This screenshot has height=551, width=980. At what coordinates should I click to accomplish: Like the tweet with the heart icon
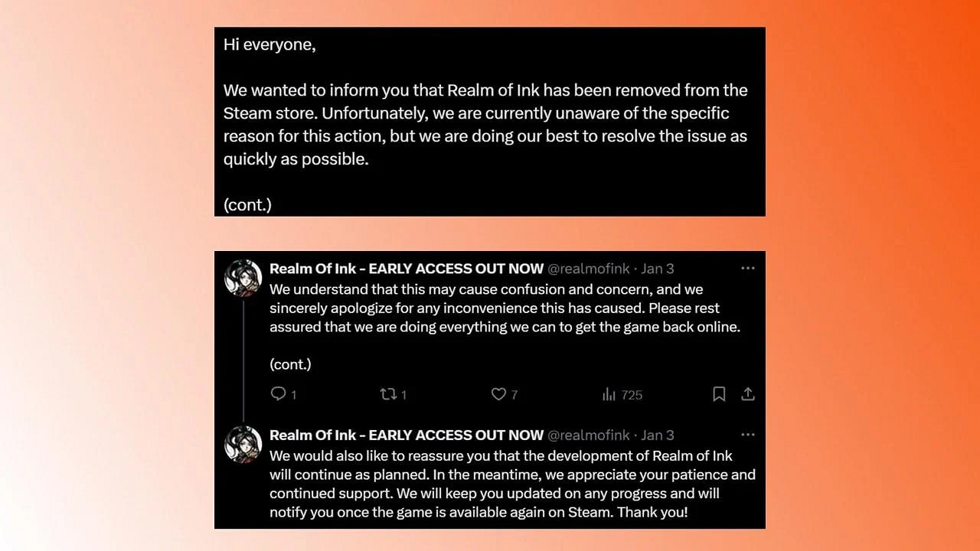[x=498, y=394]
